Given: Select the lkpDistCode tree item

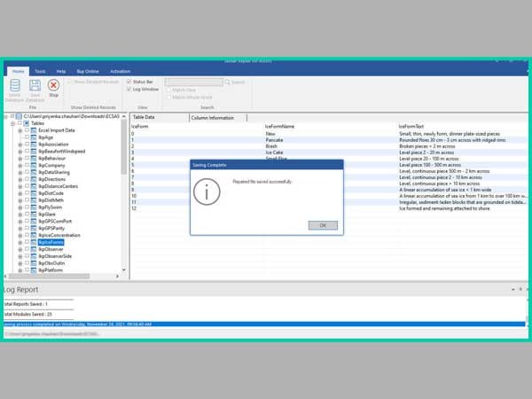Looking at the screenshot, I should (51, 193).
